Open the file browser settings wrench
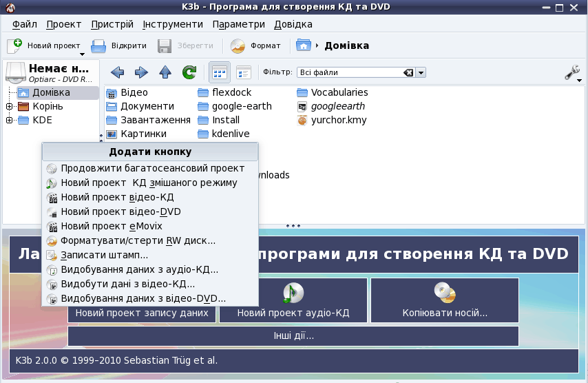Screen dimensions: 588x383 tap(572, 72)
